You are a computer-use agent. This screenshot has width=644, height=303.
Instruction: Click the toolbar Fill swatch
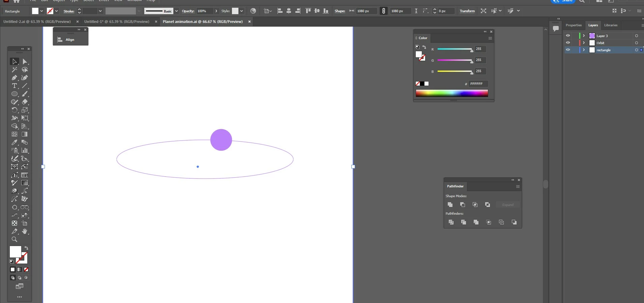[15, 252]
